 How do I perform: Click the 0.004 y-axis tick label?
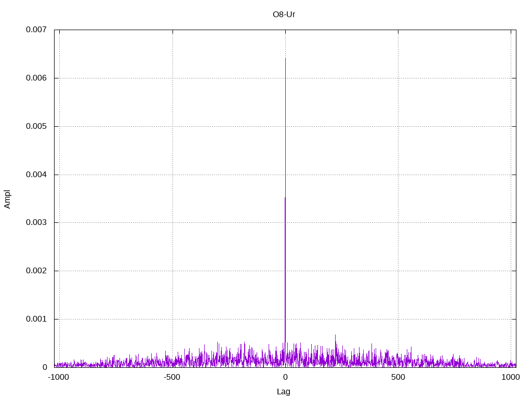pyautogui.click(x=36, y=175)
